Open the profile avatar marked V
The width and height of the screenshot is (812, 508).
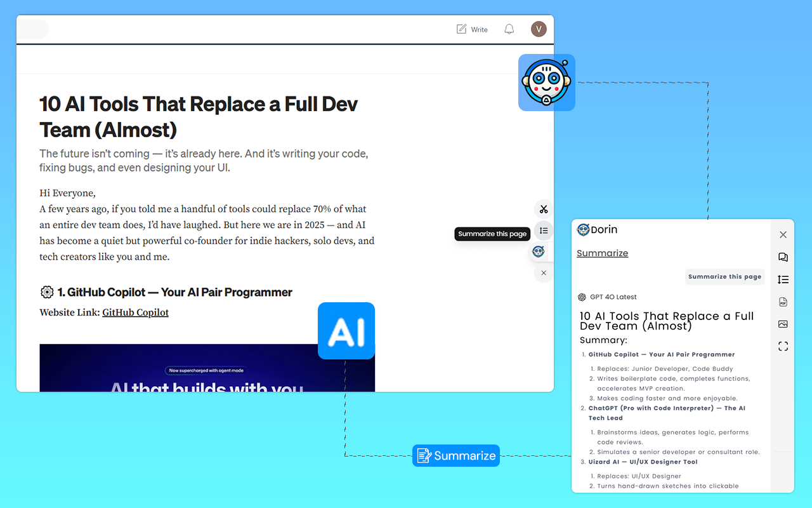539,29
